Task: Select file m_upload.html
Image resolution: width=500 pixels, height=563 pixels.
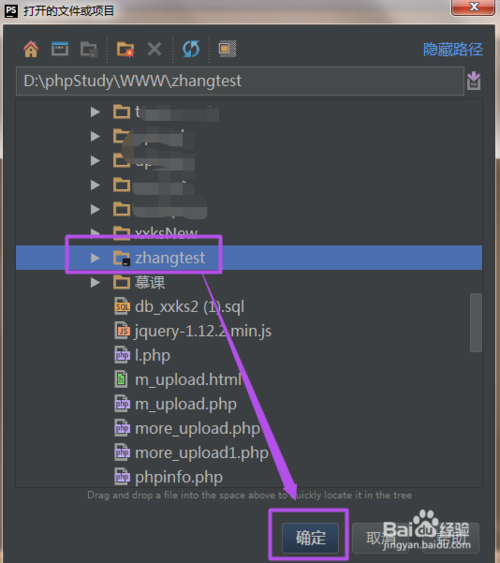Action: 188,380
